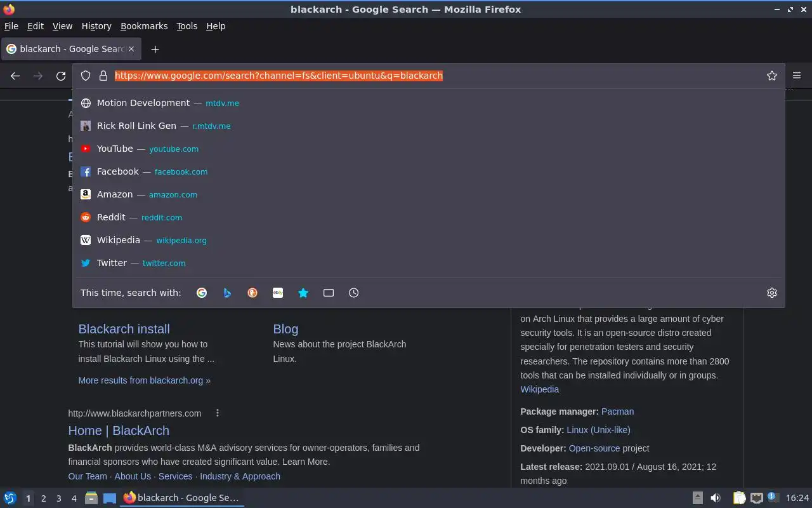This screenshot has height=508, width=812.
Task: Choose the Twitter suggestion
Action: [x=428, y=263]
